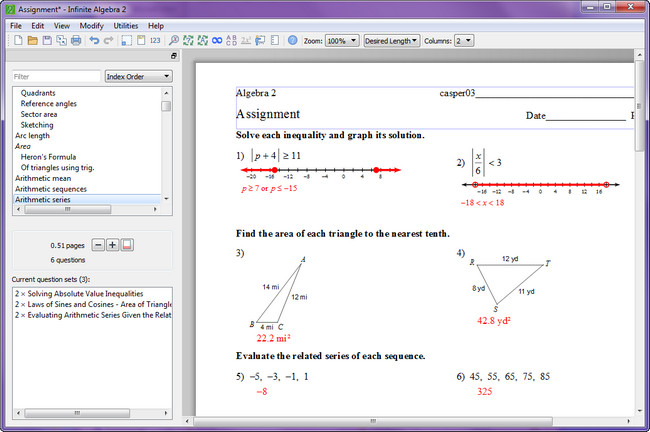Click question 6 sequence 45, 55, 65, 75, 85
The height and width of the screenshot is (432, 650).
click(509, 376)
